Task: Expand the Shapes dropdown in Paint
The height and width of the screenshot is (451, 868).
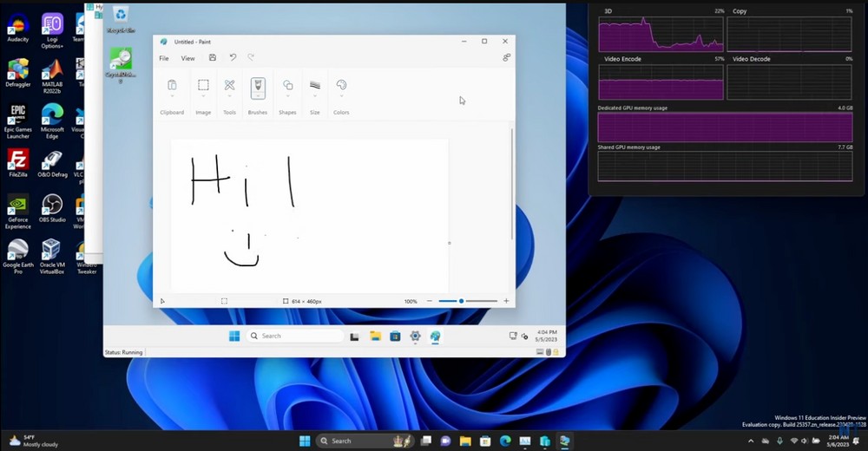Action: pyautogui.click(x=287, y=95)
